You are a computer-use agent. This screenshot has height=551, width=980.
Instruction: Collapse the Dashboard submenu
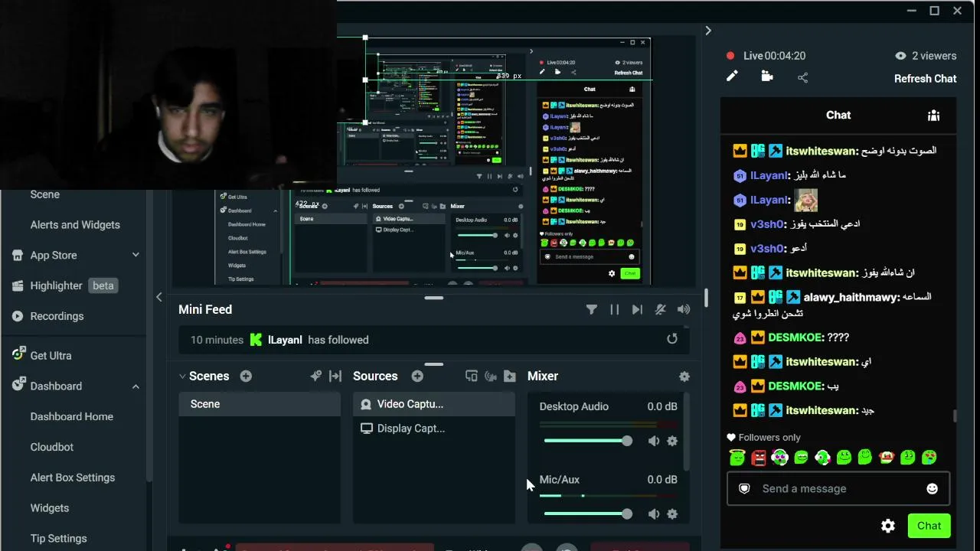click(136, 386)
